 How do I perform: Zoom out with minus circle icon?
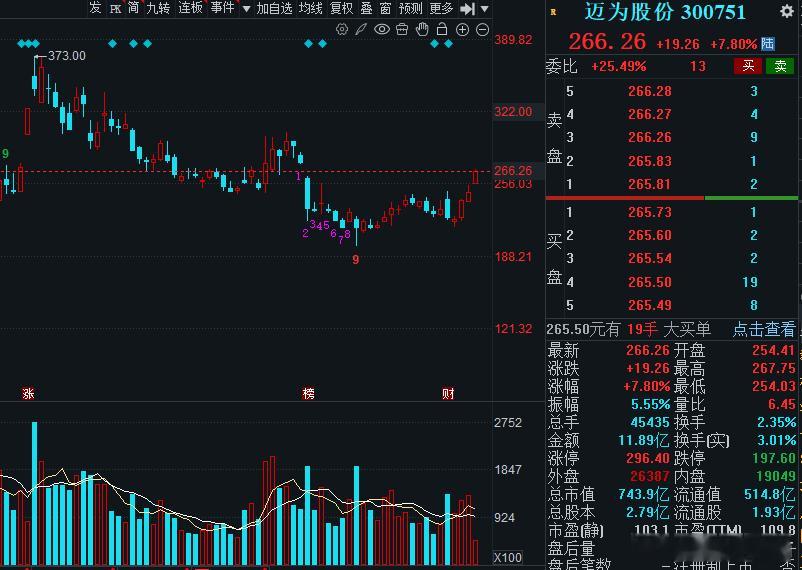point(482,30)
